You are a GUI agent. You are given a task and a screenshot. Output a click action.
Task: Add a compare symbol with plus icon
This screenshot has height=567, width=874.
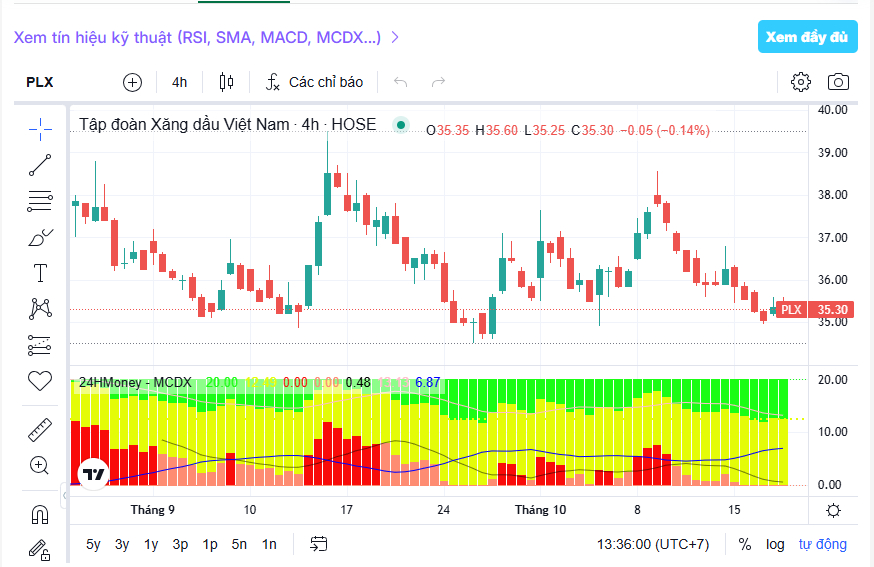click(x=132, y=83)
